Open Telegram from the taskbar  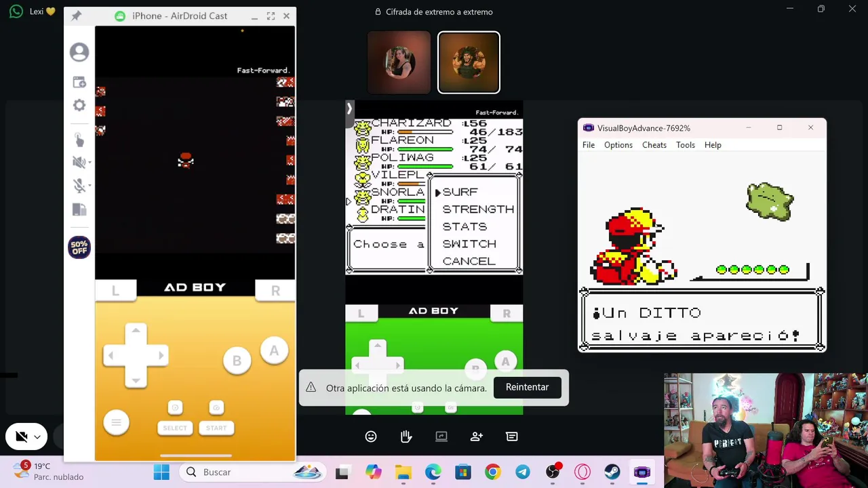(x=523, y=472)
